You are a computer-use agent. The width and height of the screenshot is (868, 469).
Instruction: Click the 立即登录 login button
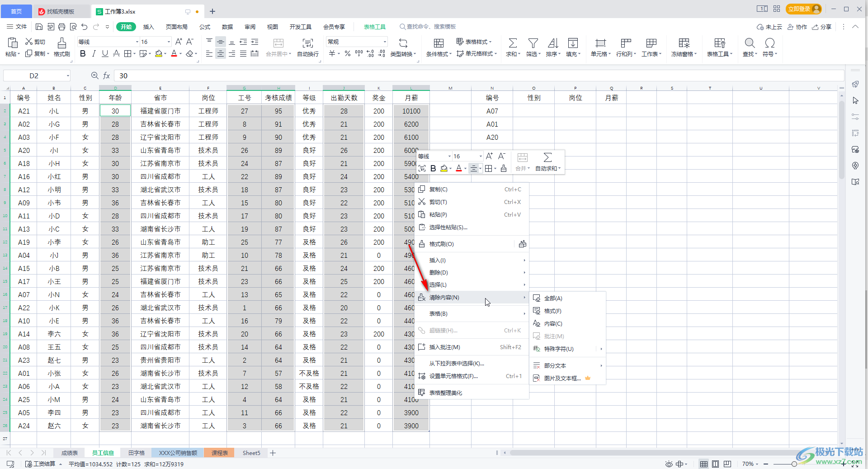coord(804,9)
